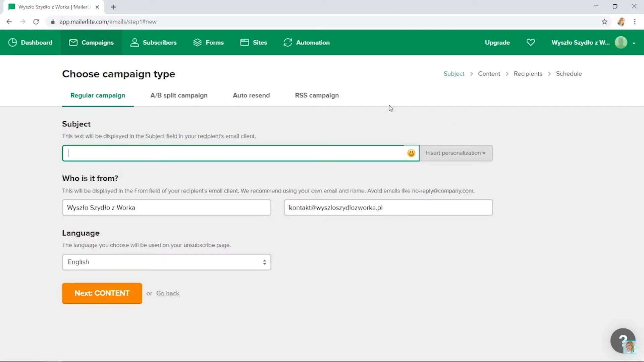Screen dimensions: 644x362
Task: Open the emoji picker in Subject field
Action: [411, 153]
